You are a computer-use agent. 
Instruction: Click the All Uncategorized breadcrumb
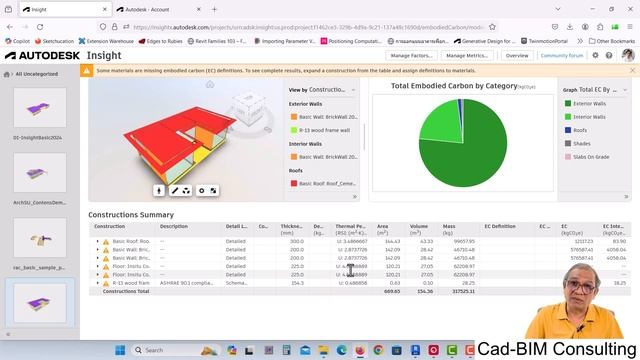pyautogui.click(x=37, y=74)
